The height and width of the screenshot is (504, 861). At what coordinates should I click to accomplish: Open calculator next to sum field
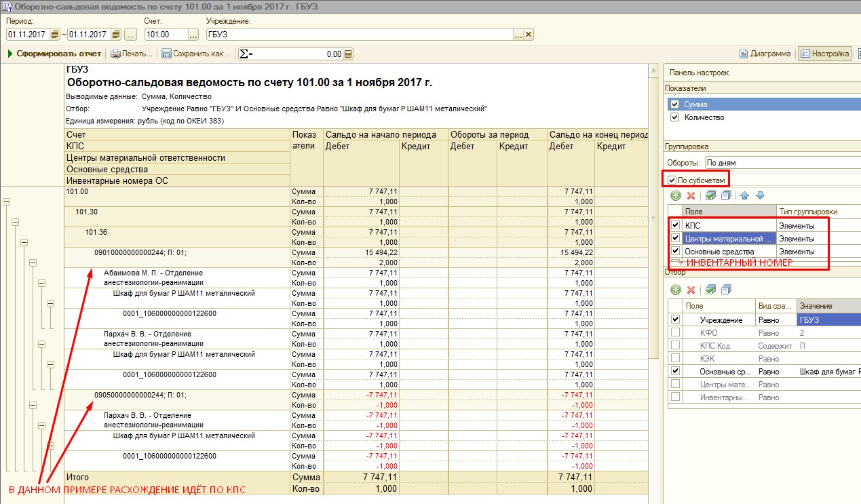348,54
